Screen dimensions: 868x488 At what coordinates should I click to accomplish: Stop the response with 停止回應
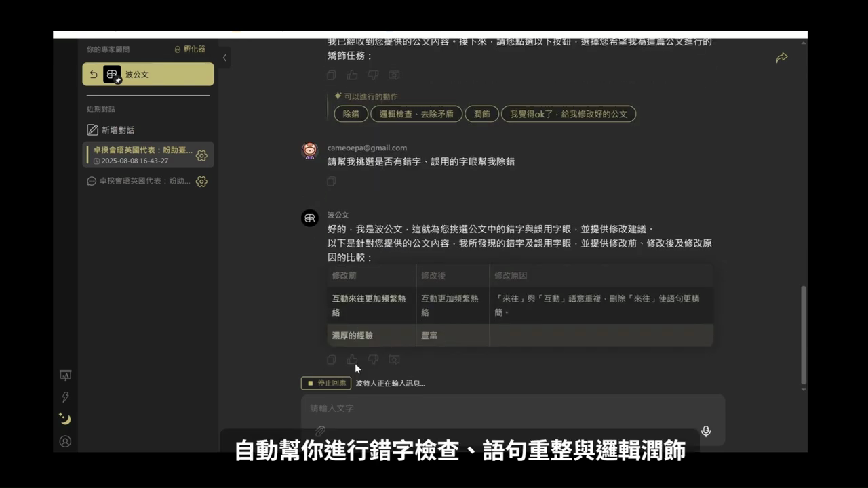(x=326, y=383)
